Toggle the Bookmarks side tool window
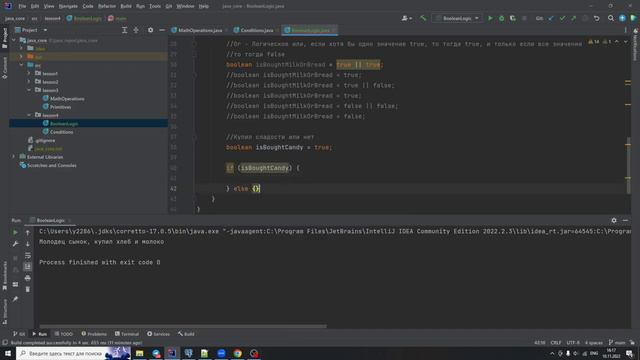This screenshot has width=640, height=360. (x=4, y=276)
